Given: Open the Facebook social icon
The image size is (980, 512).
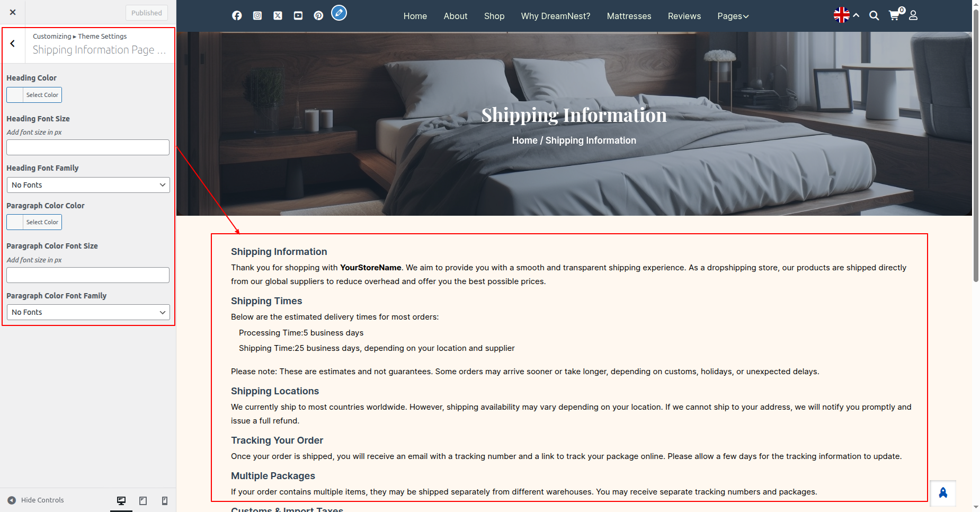Looking at the screenshot, I should pyautogui.click(x=237, y=16).
